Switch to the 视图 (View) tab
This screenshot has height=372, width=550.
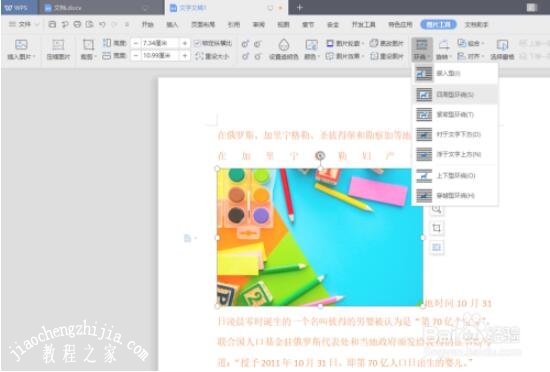(x=283, y=25)
